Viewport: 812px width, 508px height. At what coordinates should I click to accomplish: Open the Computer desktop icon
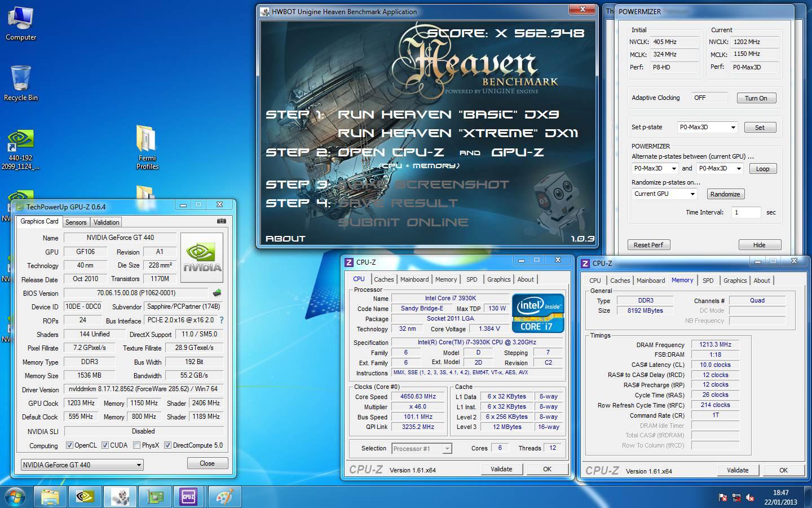(x=21, y=23)
